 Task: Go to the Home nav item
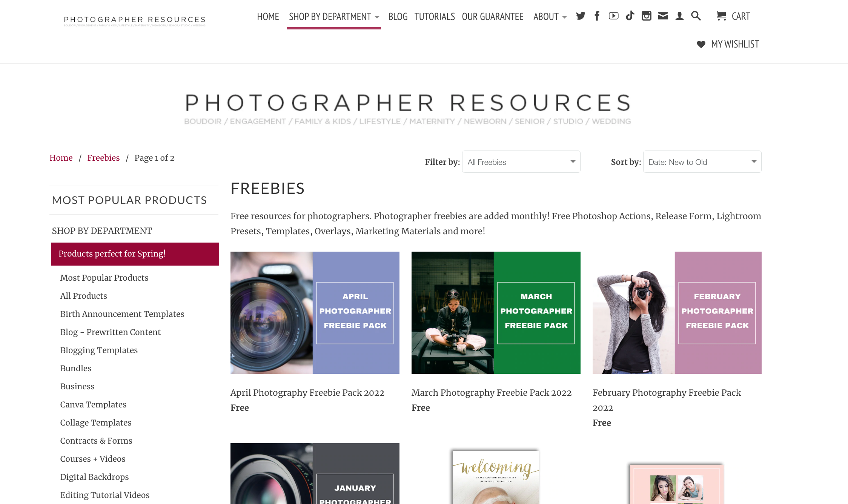[x=268, y=17]
